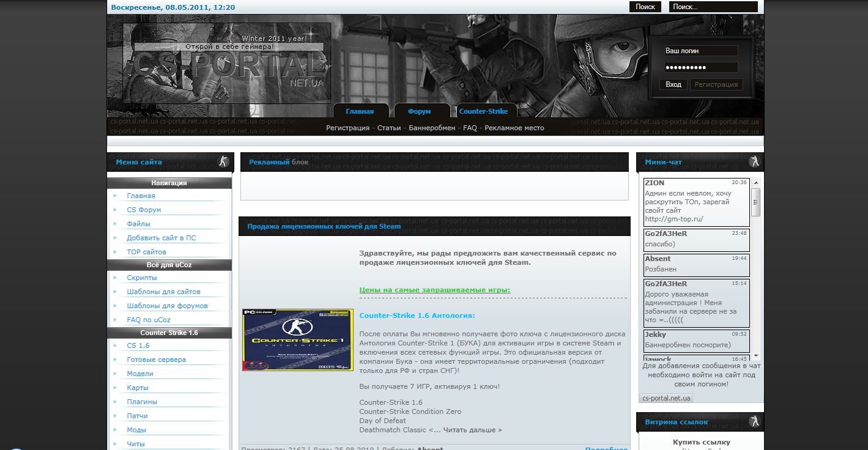The height and width of the screenshot is (450, 868).
Task: Open Статьи in the sub-menu bar
Action: pos(389,128)
